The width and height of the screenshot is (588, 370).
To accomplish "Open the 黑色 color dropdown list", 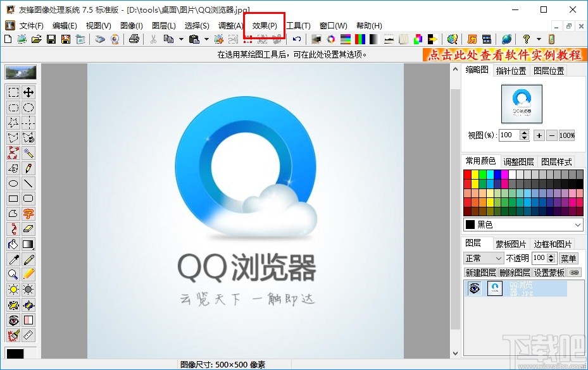I will point(578,225).
